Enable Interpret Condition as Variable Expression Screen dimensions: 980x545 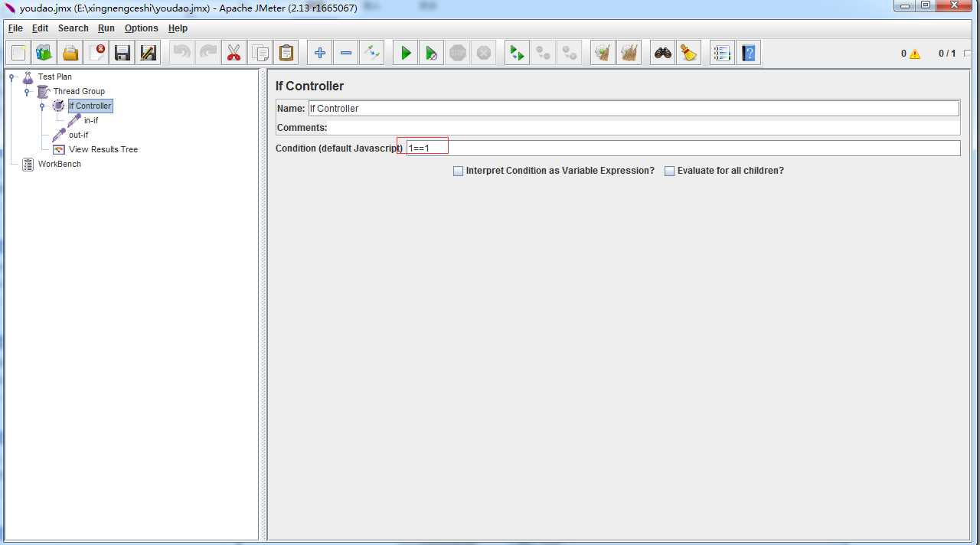coord(459,171)
